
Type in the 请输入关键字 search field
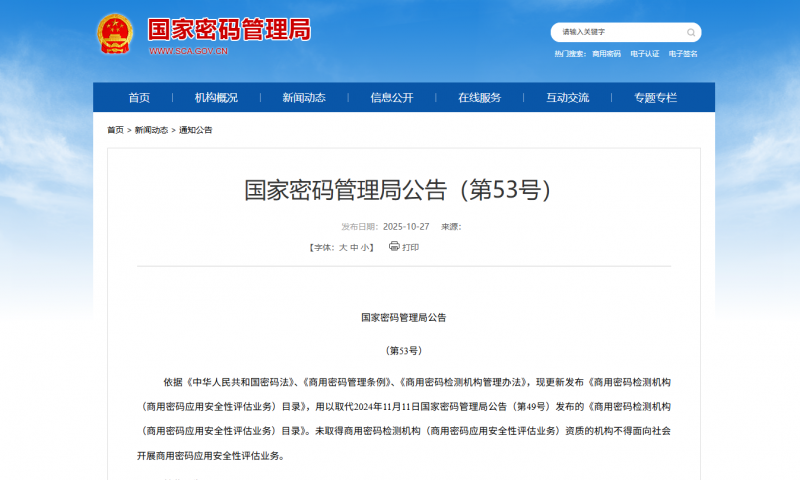pos(615,32)
